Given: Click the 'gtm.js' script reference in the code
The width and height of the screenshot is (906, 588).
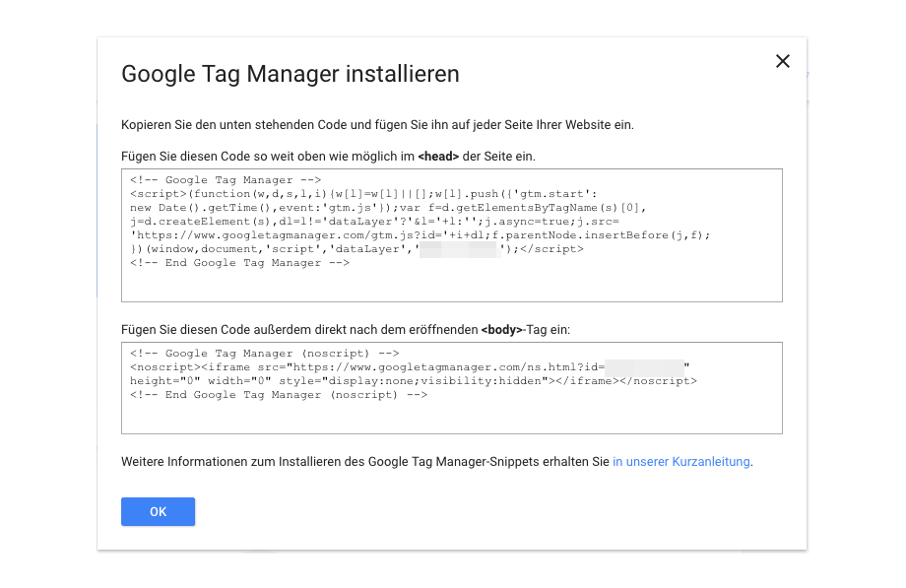Looking at the screenshot, I should (x=351, y=207).
